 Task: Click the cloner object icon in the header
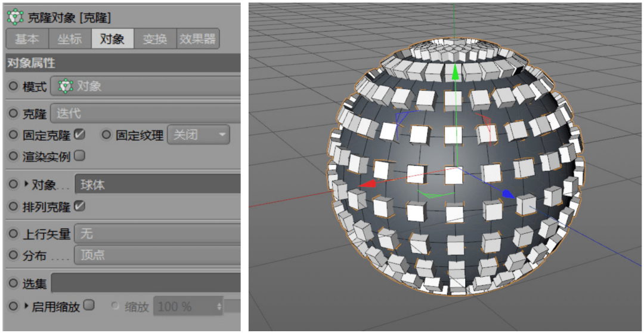16,17
